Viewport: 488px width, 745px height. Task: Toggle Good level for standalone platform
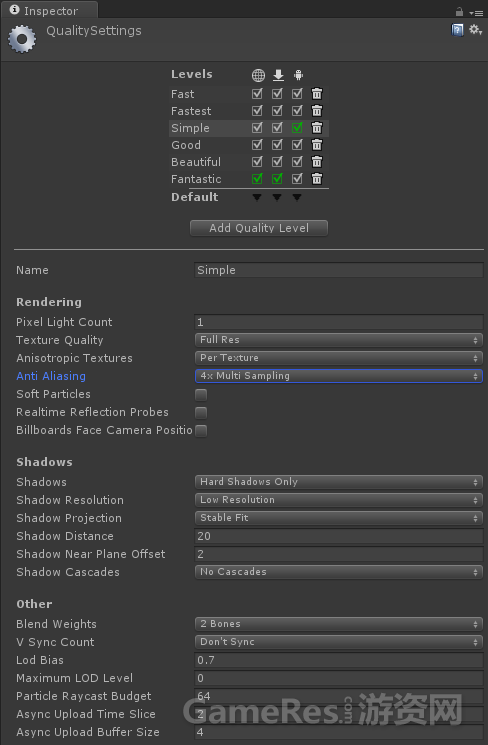click(x=277, y=145)
